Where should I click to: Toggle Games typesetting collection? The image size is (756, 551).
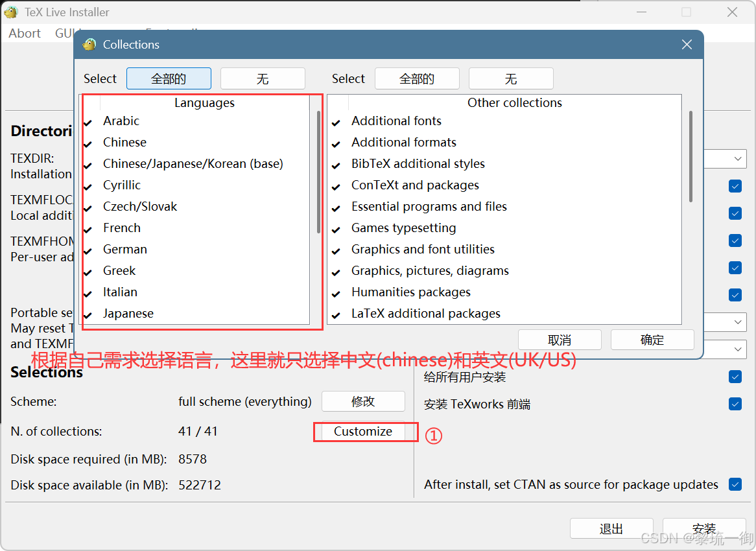(337, 229)
